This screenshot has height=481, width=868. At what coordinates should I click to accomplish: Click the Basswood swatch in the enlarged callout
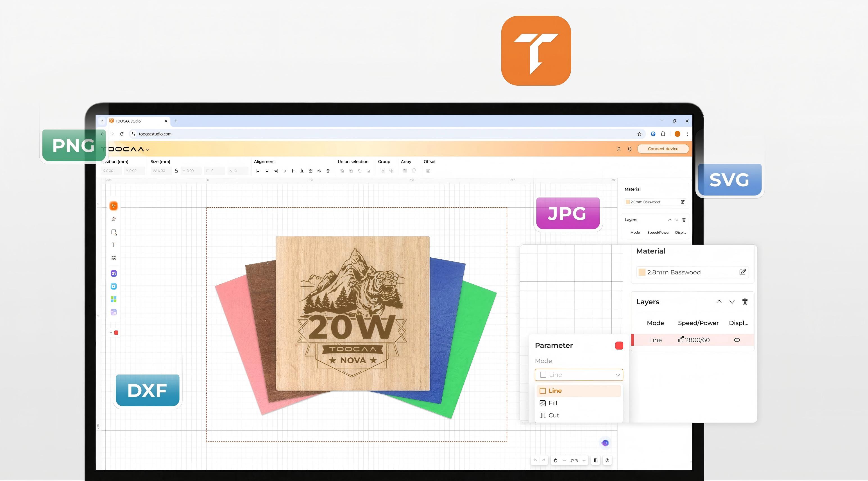tap(642, 272)
